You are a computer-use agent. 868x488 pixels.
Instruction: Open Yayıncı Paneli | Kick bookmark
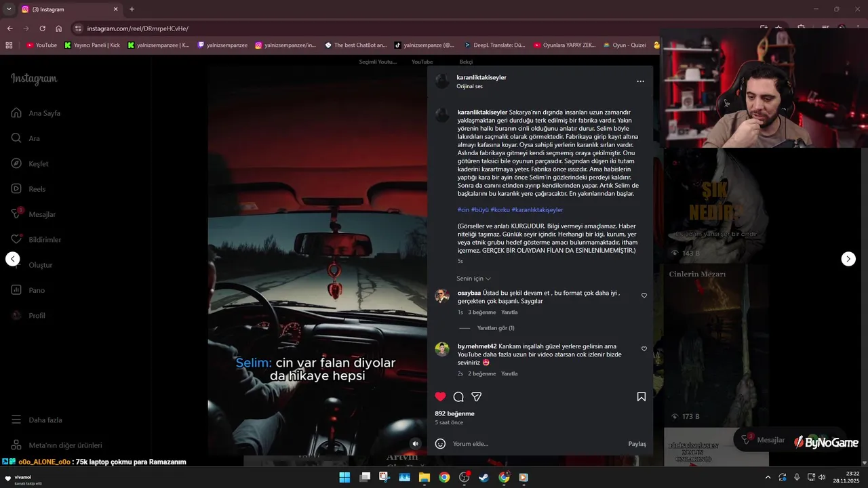92,45
